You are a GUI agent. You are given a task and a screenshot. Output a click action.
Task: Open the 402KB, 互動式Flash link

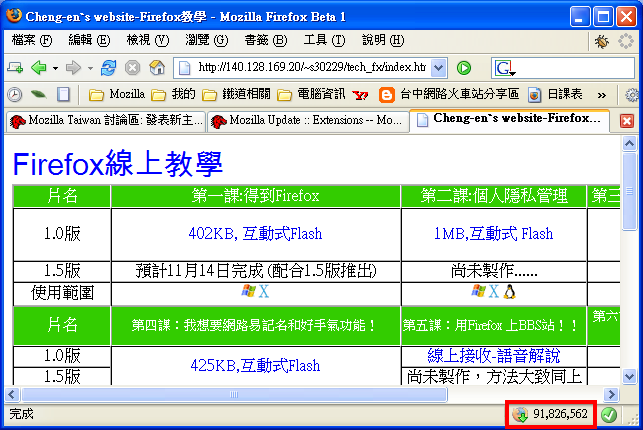pyautogui.click(x=255, y=234)
